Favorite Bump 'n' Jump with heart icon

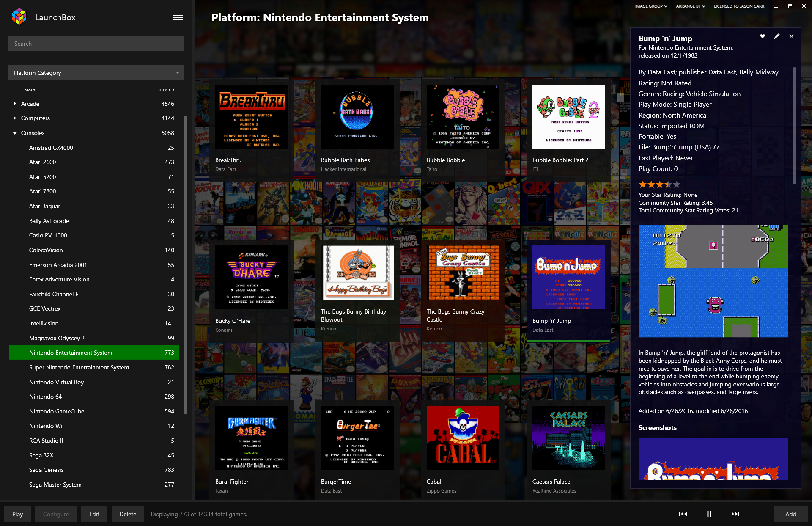[763, 36]
